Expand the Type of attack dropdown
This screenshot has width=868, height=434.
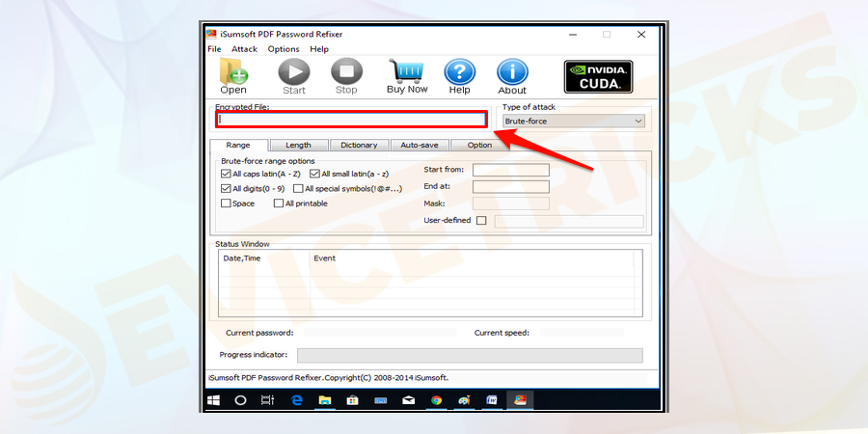[x=574, y=121]
